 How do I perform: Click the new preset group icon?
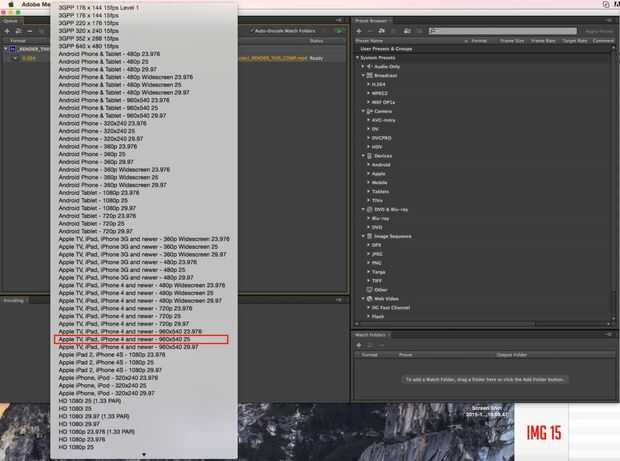coord(382,30)
